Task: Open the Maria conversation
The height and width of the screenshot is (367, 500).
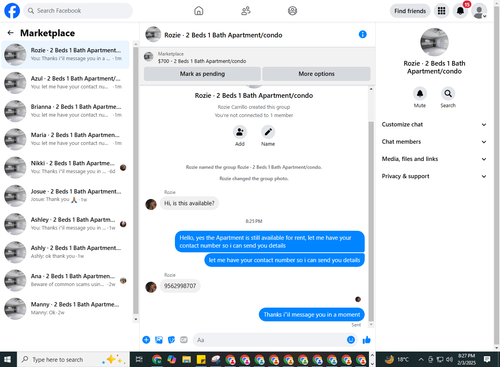Action: coord(65,139)
